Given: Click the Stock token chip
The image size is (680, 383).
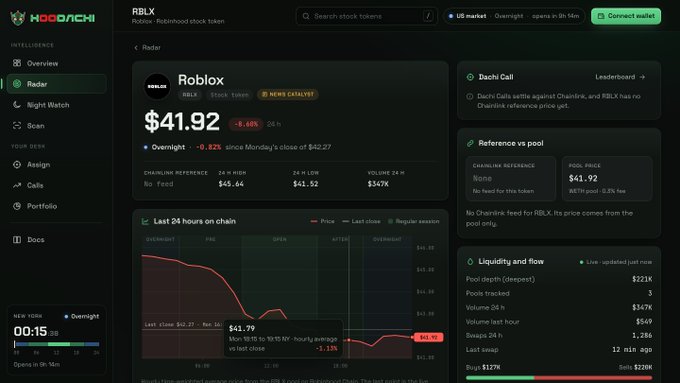Looking at the screenshot, I should [x=229, y=95].
